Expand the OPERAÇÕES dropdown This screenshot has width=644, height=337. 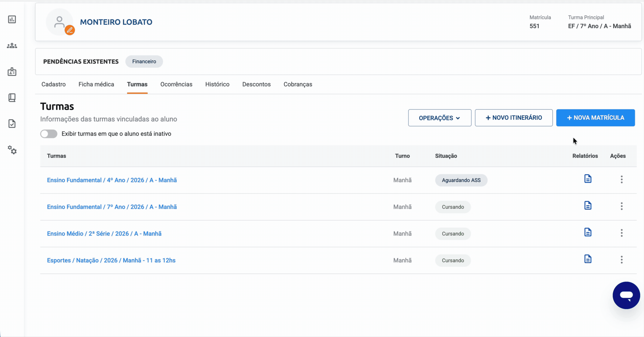[440, 118]
